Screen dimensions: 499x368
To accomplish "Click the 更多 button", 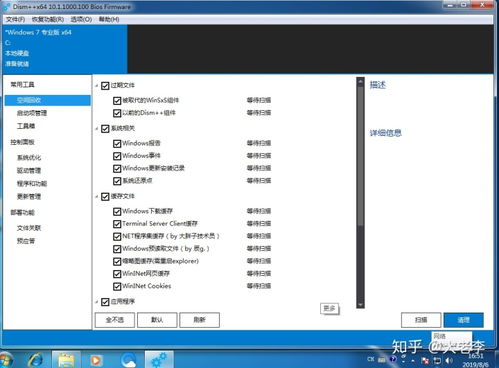I will pyautogui.click(x=329, y=308).
